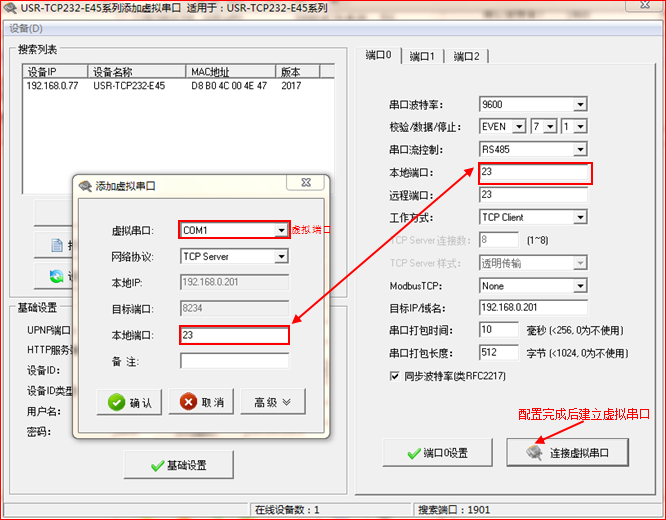Click the check icon on 基础设置 button
The height and width of the screenshot is (520, 666).
coord(157,466)
